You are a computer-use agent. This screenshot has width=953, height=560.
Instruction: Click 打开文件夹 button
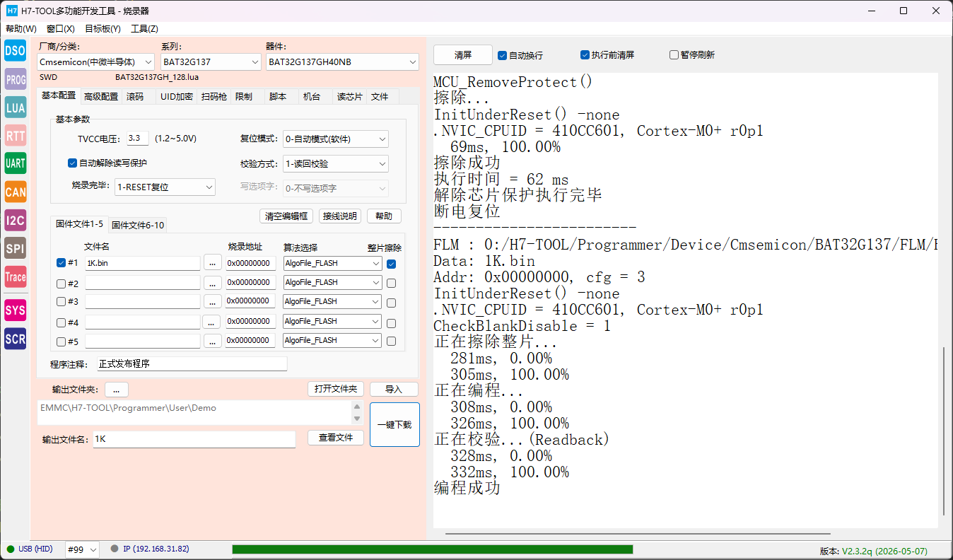(x=336, y=389)
